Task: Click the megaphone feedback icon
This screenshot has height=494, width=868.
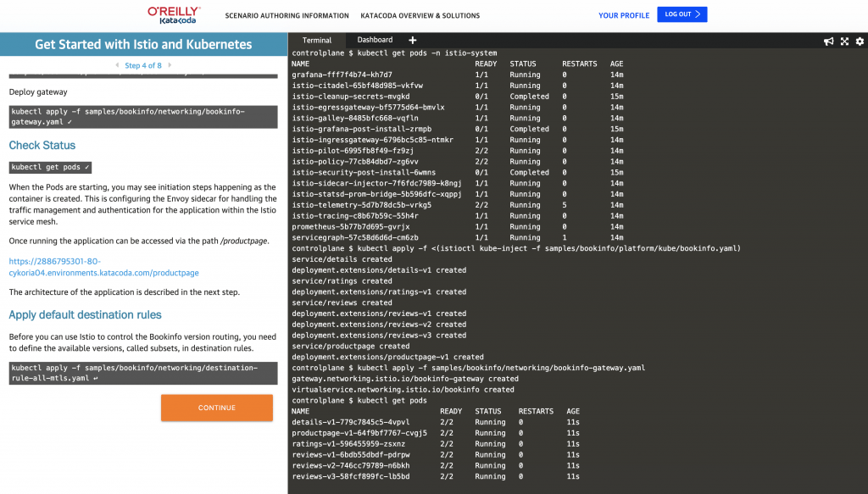Action: pyautogui.click(x=829, y=42)
